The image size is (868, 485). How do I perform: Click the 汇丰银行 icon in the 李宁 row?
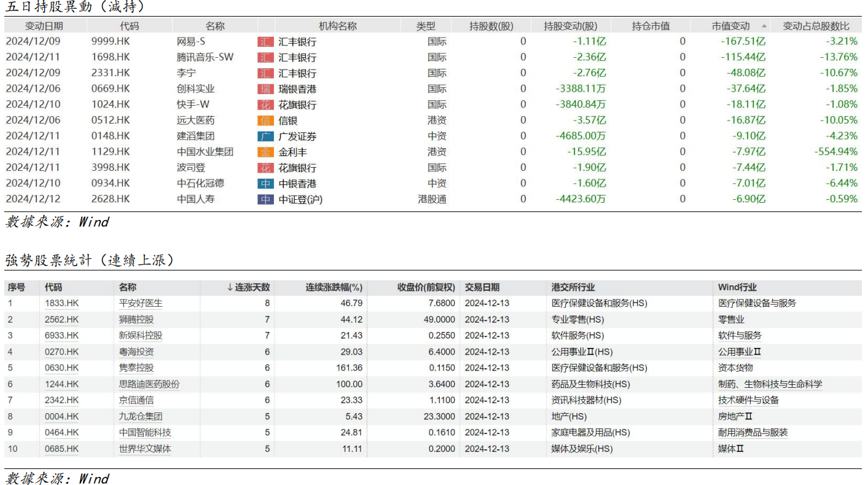point(265,73)
